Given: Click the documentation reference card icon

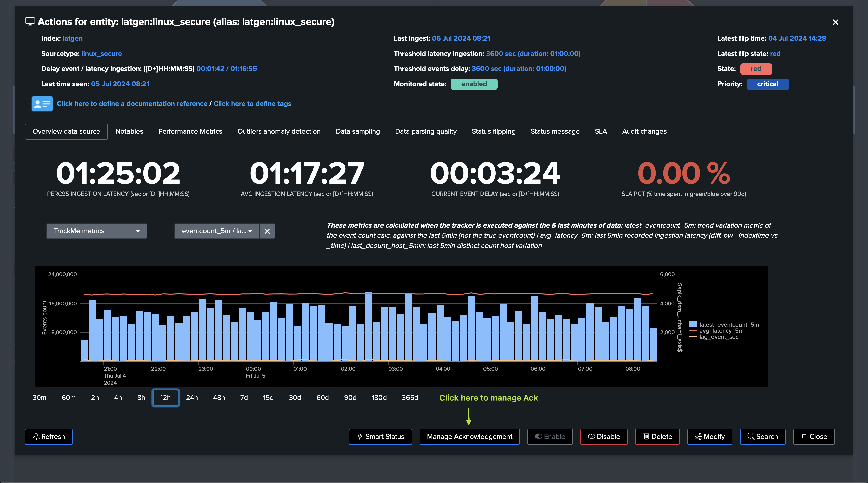Looking at the screenshot, I should [x=42, y=104].
